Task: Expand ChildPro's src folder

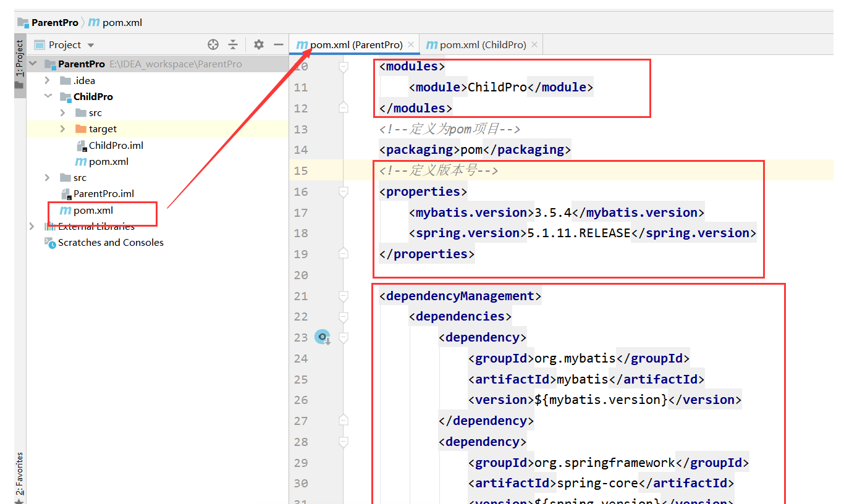Action: tap(62, 113)
